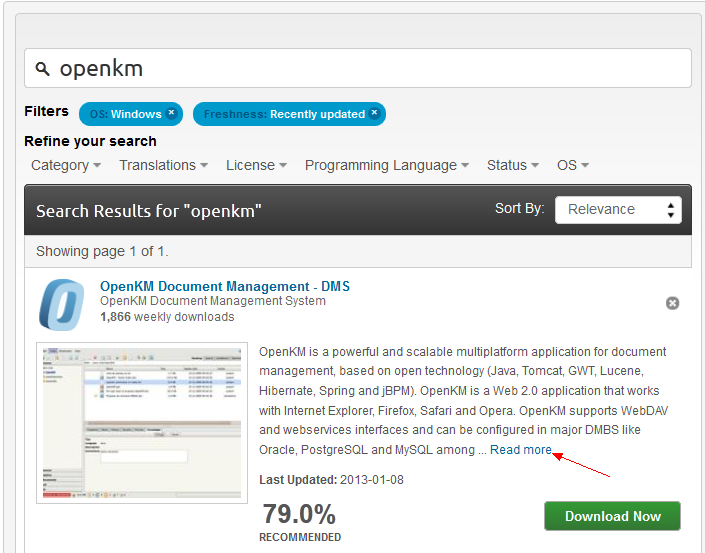
Task: Open the License filter dropdown
Action: pyautogui.click(x=256, y=165)
